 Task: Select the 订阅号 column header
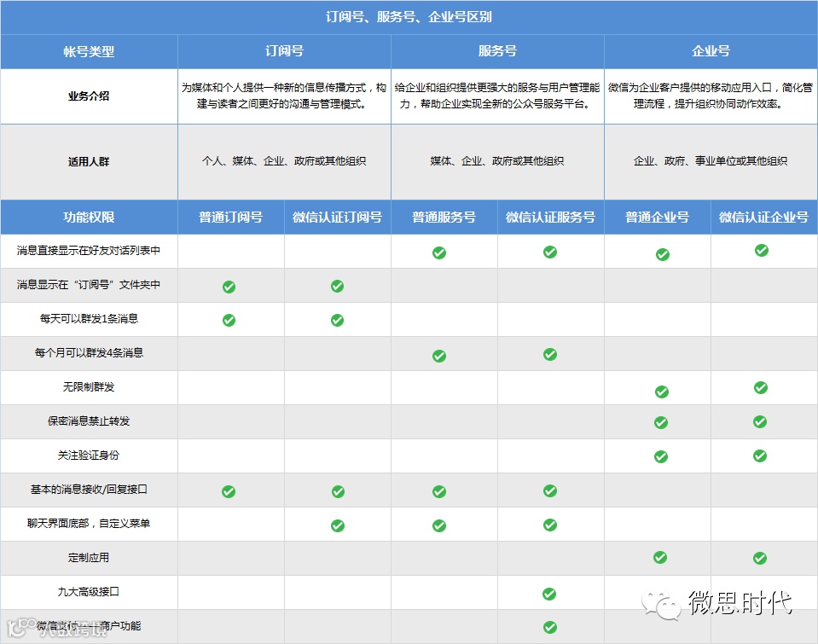(284, 50)
